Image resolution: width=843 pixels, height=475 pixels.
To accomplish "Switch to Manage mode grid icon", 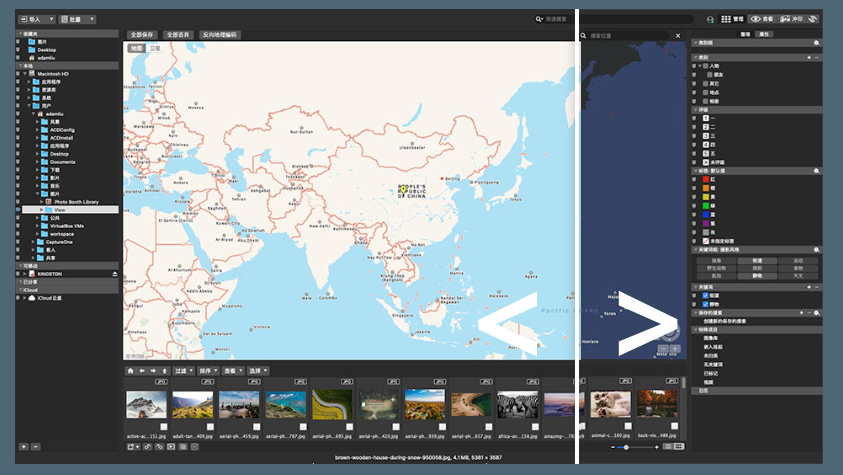I will tap(726, 19).
